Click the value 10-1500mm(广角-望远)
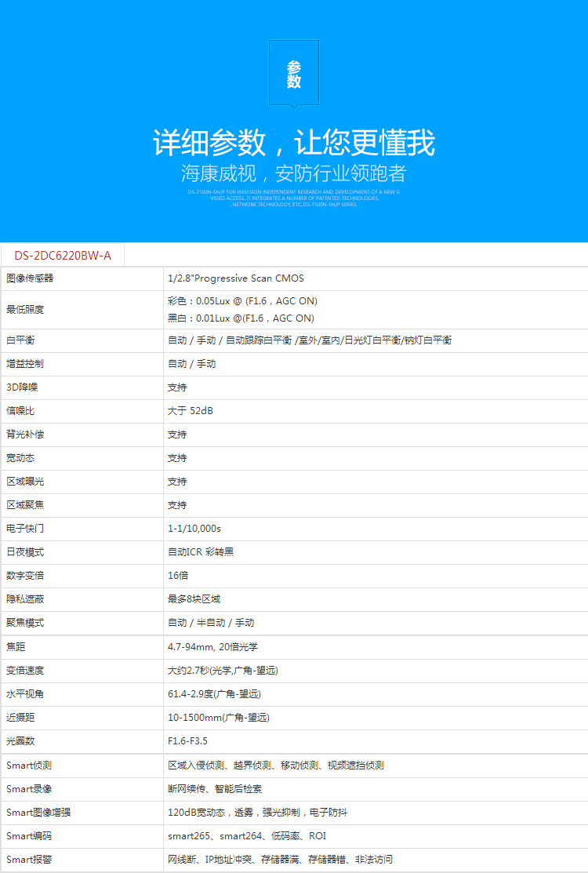 click(219, 718)
